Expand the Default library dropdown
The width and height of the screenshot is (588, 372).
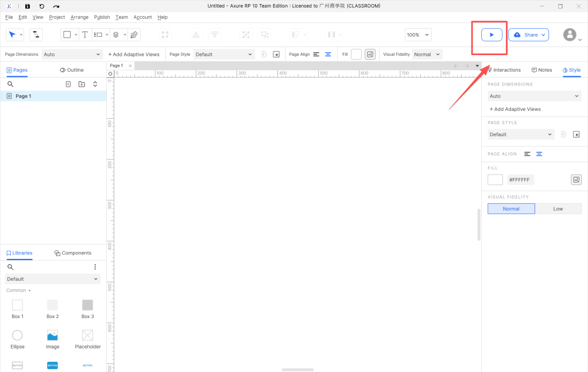(53, 279)
